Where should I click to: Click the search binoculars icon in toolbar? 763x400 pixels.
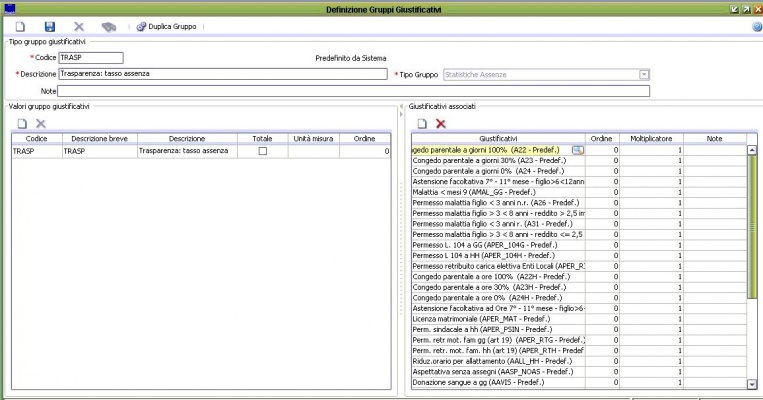click(x=109, y=26)
